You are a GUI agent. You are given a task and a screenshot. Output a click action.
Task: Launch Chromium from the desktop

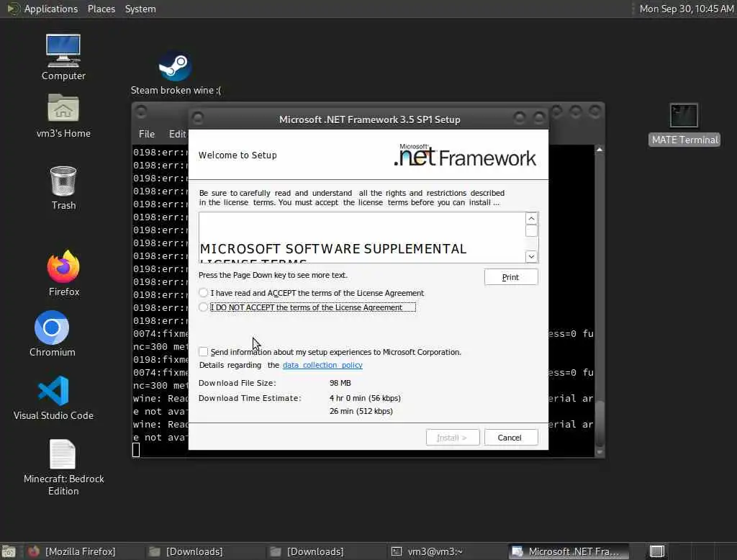[x=52, y=334]
